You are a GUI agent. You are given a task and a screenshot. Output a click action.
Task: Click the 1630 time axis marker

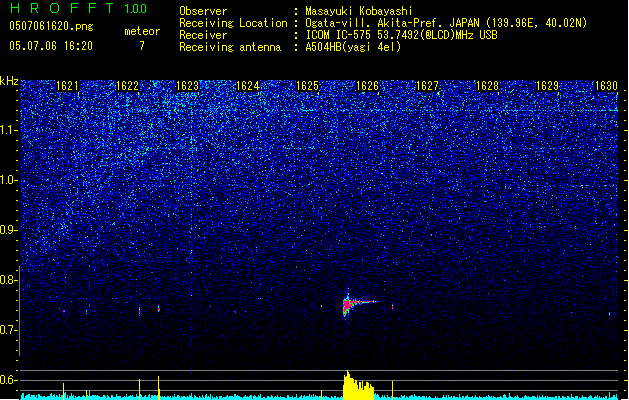tap(606, 86)
